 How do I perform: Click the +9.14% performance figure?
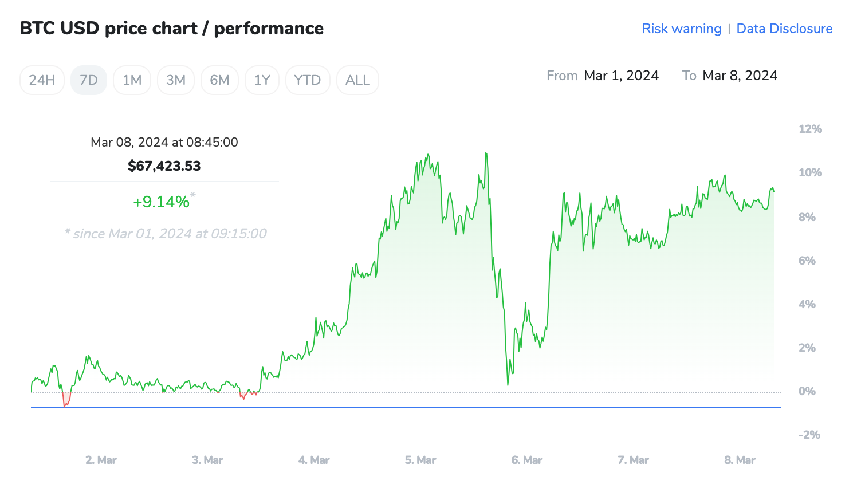tap(162, 201)
